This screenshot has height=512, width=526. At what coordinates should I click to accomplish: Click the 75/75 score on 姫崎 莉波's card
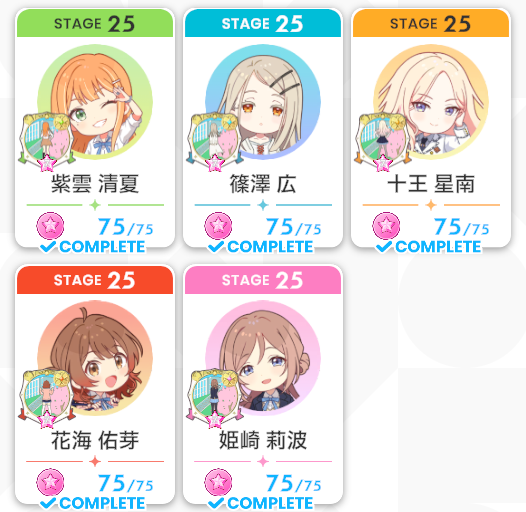point(294,483)
